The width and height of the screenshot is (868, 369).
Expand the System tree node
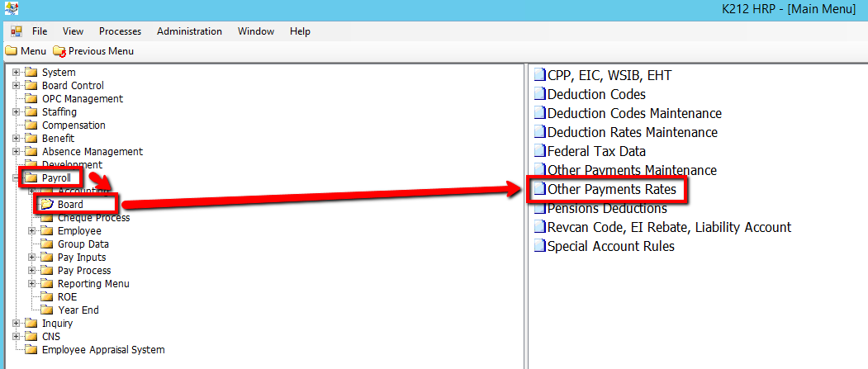click(16, 73)
